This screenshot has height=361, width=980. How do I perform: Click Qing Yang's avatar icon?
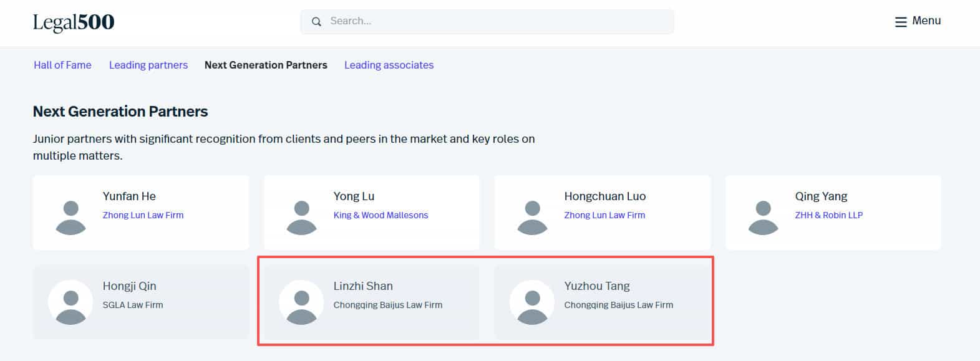click(x=764, y=218)
